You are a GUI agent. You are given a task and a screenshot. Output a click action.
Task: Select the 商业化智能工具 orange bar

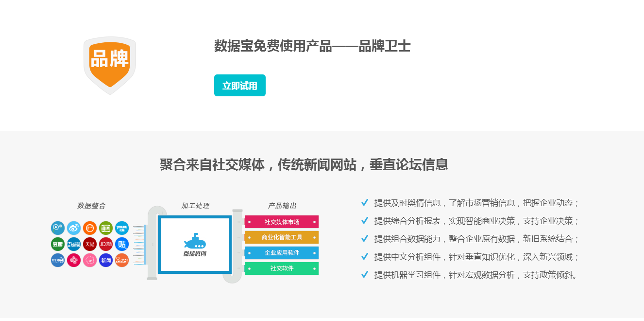pos(282,237)
